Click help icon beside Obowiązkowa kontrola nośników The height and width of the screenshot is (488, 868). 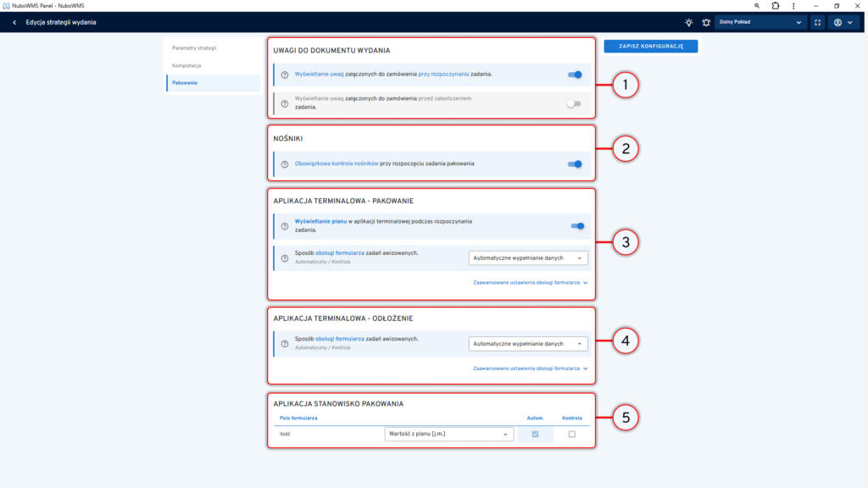[x=285, y=164]
